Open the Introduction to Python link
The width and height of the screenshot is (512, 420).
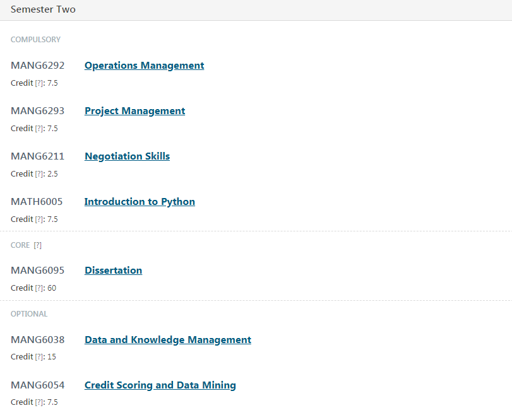coord(140,202)
